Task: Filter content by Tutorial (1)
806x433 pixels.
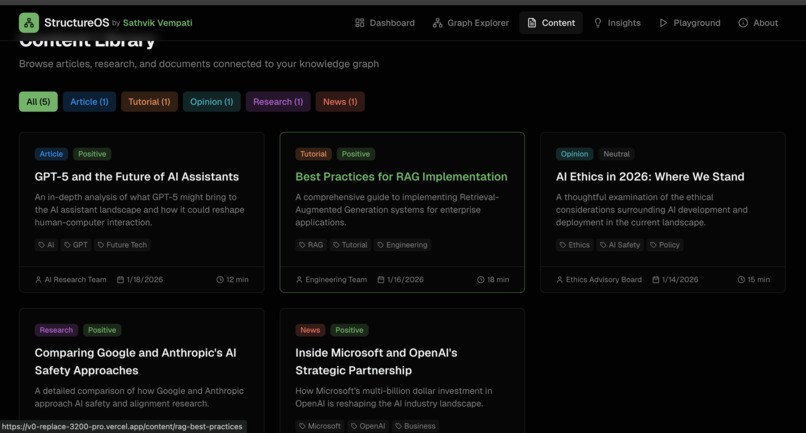Action: (149, 102)
